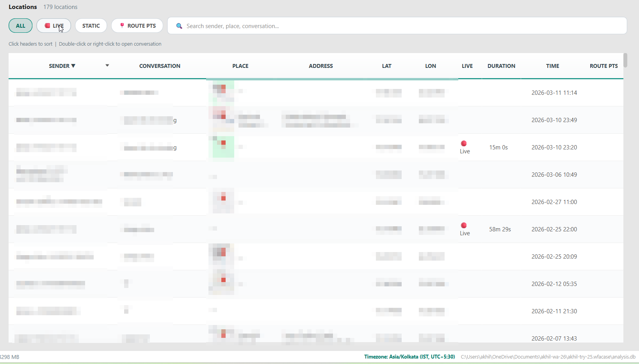Select time cell 2026-02-07 13:43
639x364 pixels.
[x=554, y=339]
